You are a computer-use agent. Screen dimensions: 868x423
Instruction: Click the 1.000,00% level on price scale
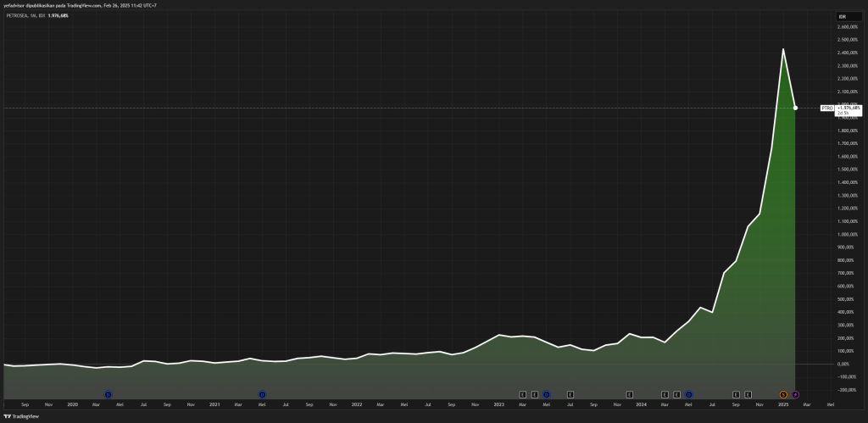pos(847,234)
